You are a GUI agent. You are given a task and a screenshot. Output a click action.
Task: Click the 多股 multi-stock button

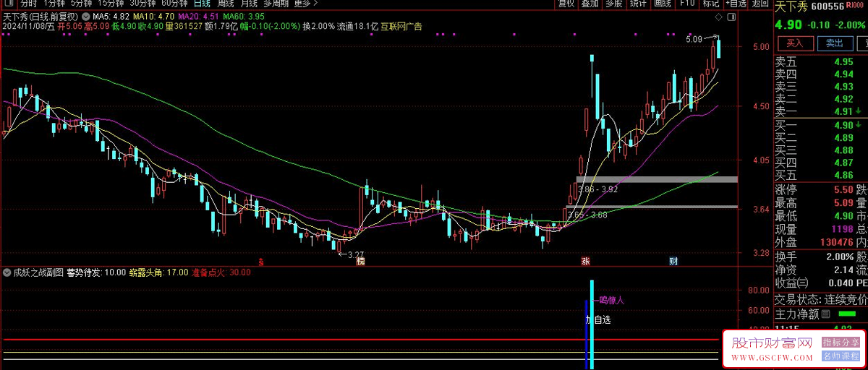613,4
